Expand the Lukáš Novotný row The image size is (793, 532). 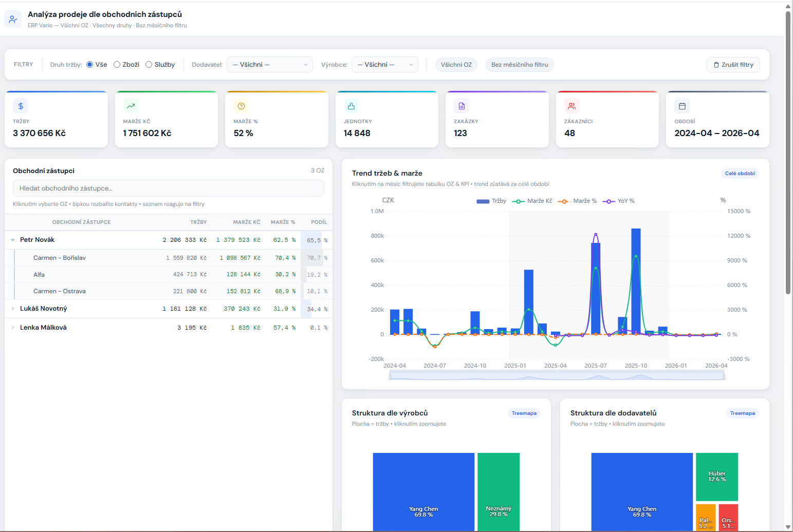click(x=13, y=309)
